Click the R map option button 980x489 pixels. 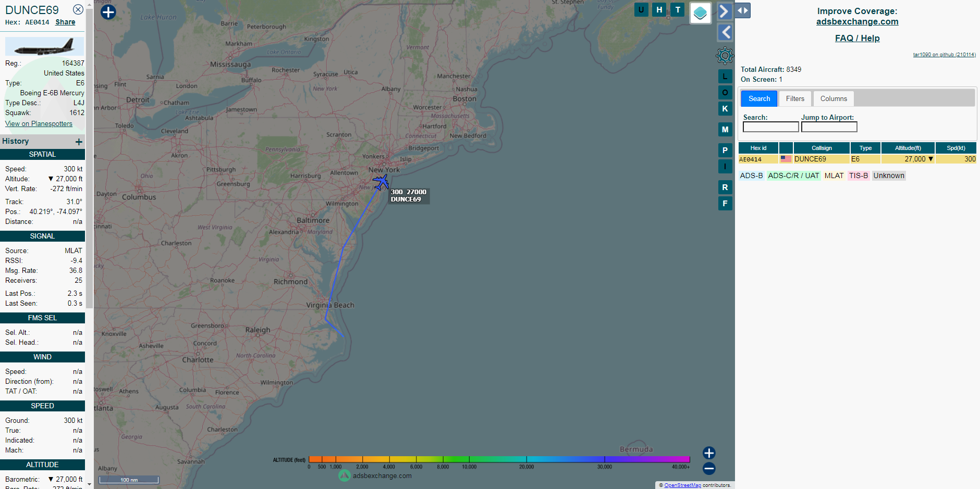725,187
